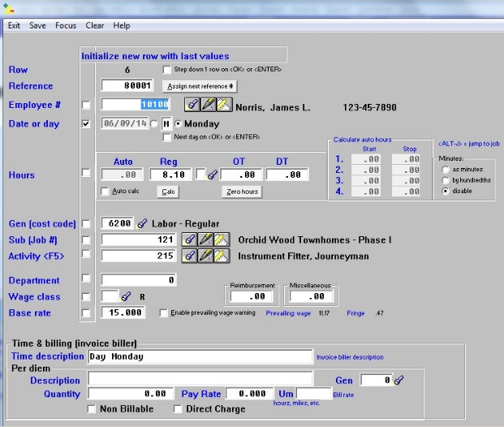This screenshot has height=427, width=504.
Task: Open the flashlight lookup next to Gen cost code 6200
Action: [142, 223]
